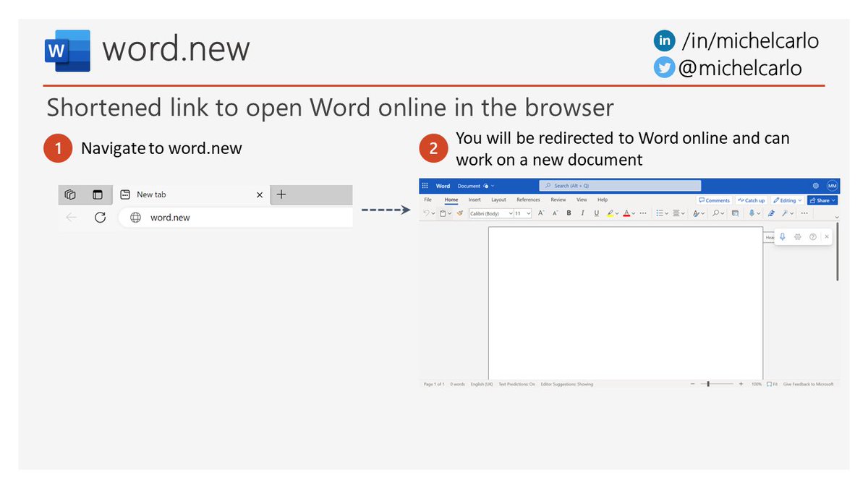Viewport: 868px width, 488px height.
Task: Click the Office app launcher grid
Action: point(425,186)
